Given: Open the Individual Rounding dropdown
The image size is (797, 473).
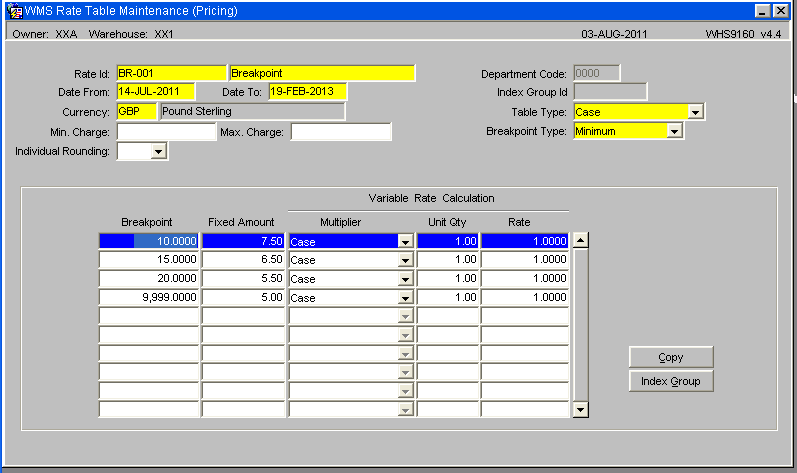Looking at the screenshot, I should (x=159, y=151).
